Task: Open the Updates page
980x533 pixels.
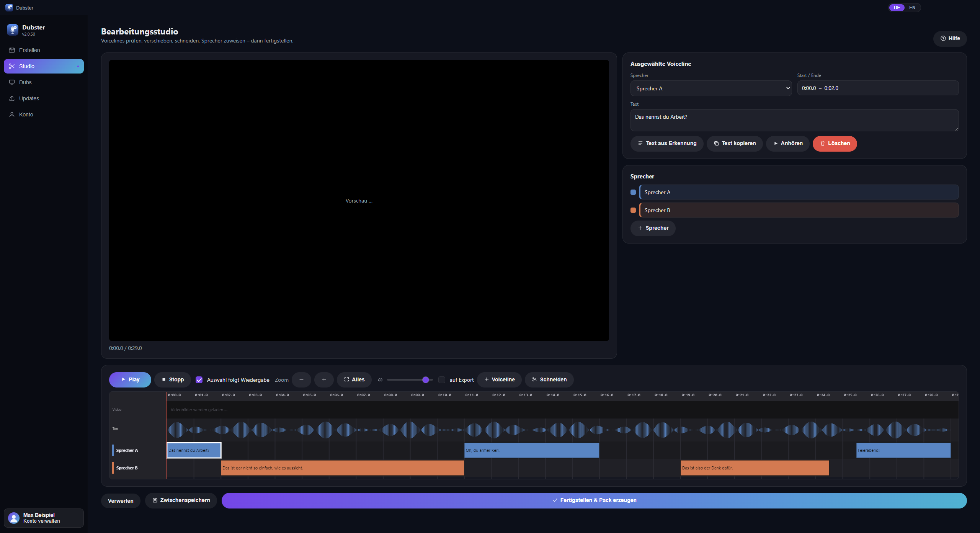Action: [x=44, y=98]
